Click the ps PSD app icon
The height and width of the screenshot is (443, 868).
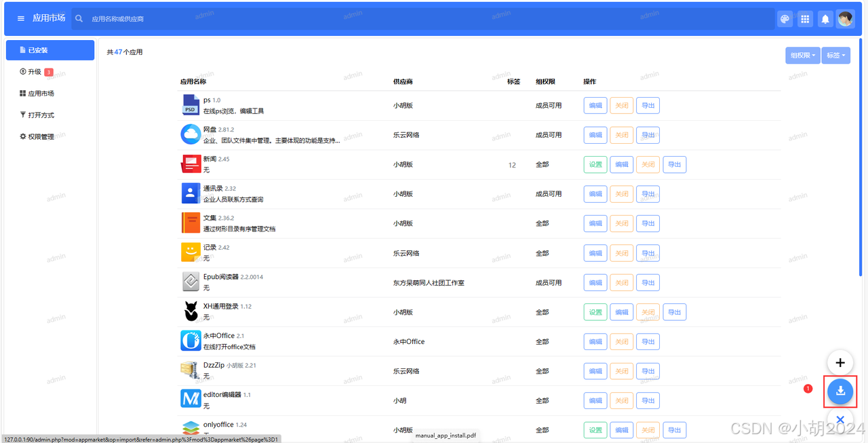click(191, 105)
